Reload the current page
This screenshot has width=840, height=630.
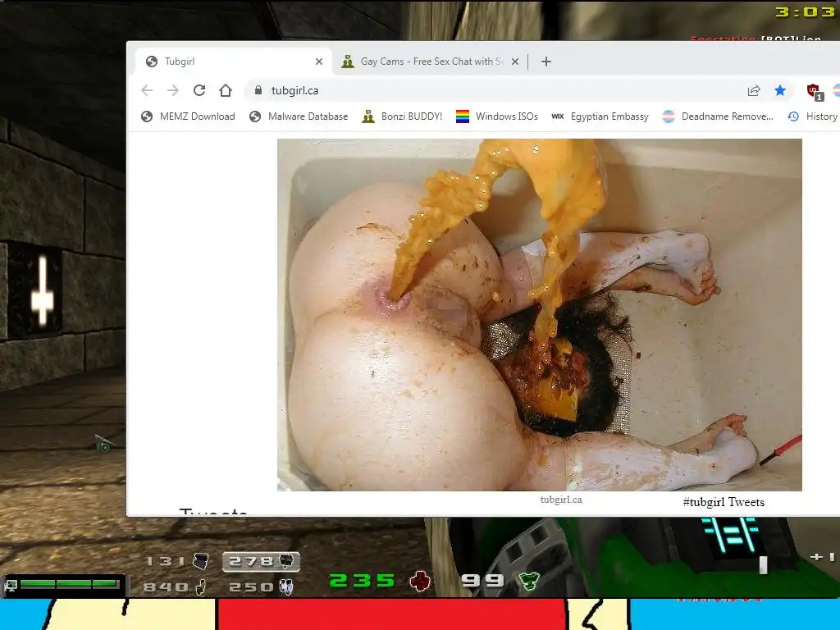point(199,90)
